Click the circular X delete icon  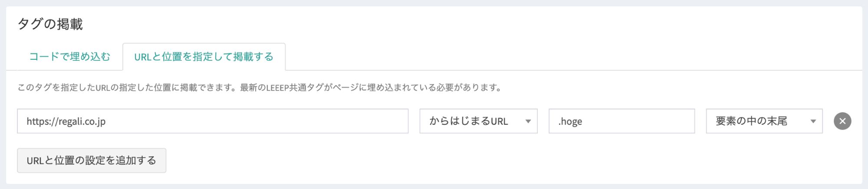(x=842, y=121)
